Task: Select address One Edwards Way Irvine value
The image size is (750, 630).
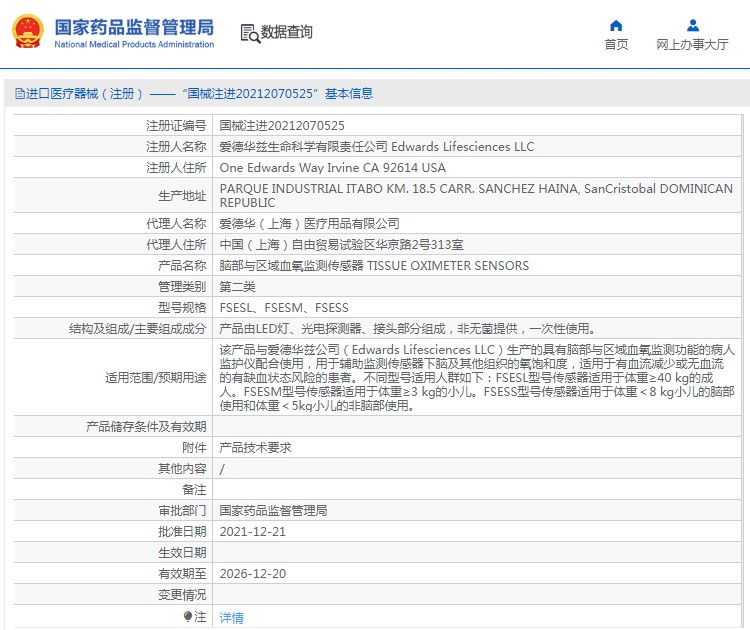Action: [332, 168]
